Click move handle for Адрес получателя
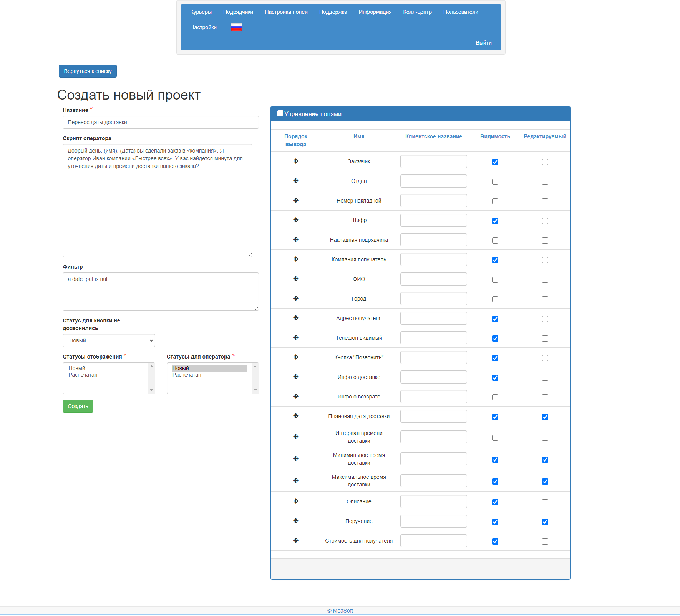The width and height of the screenshot is (680, 616). tap(296, 318)
